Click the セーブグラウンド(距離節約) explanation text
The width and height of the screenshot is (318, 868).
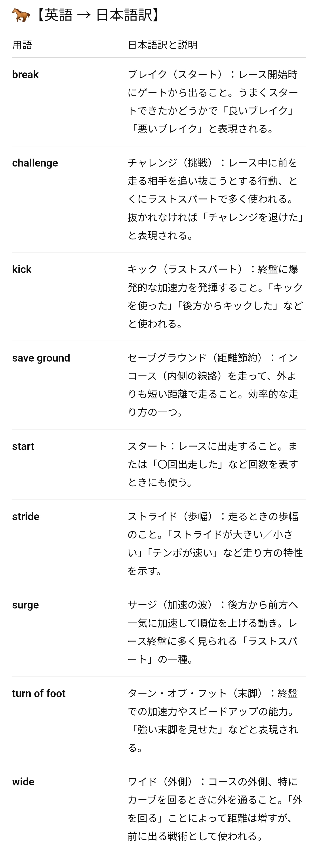coord(213,385)
